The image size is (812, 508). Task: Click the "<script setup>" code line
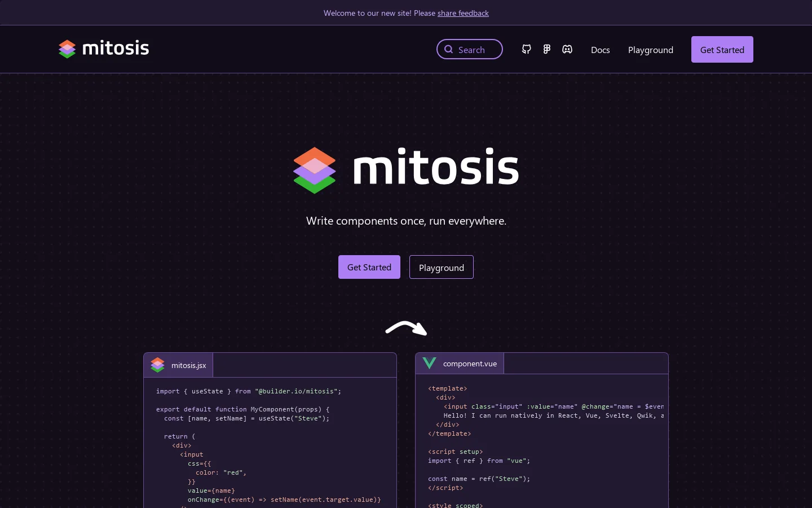click(x=456, y=452)
